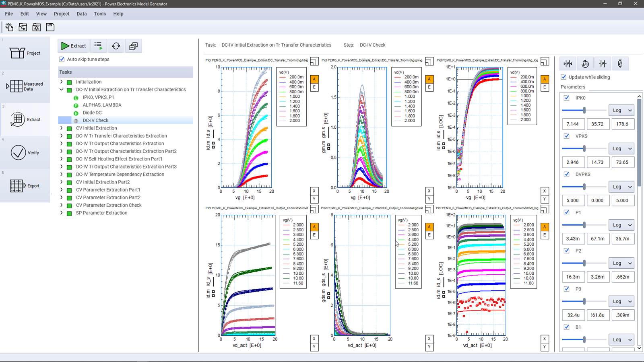The image size is (644, 362).
Task: Click the refresh arrows icon beside Extract
Action: [116, 46]
